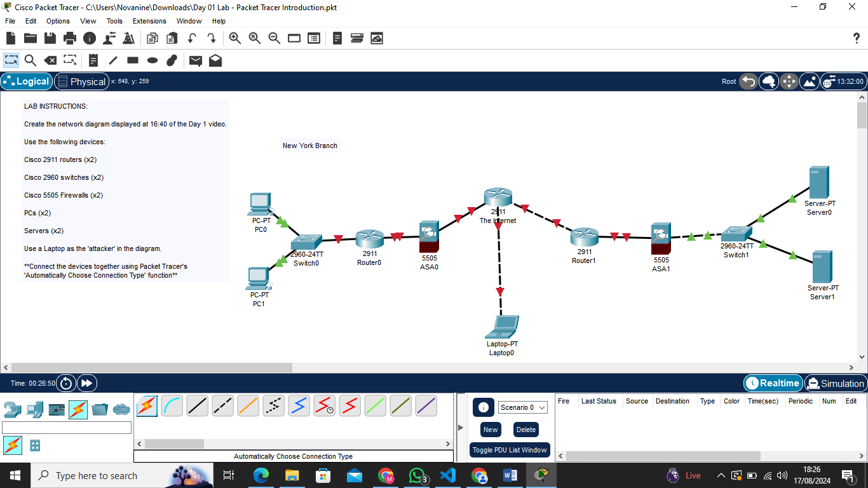This screenshot has height=488, width=868.
Task: Click the New scenario button
Action: point(490,430)
